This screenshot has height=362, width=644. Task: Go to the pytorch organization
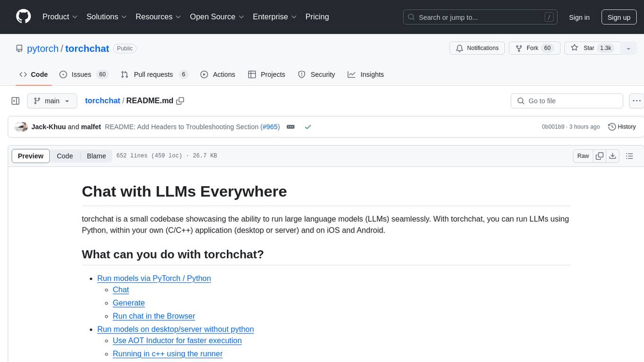pos(43,48)
